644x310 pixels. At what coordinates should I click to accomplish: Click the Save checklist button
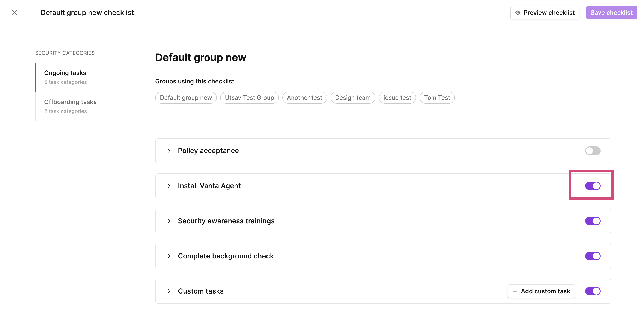click(x=611, y=13)
